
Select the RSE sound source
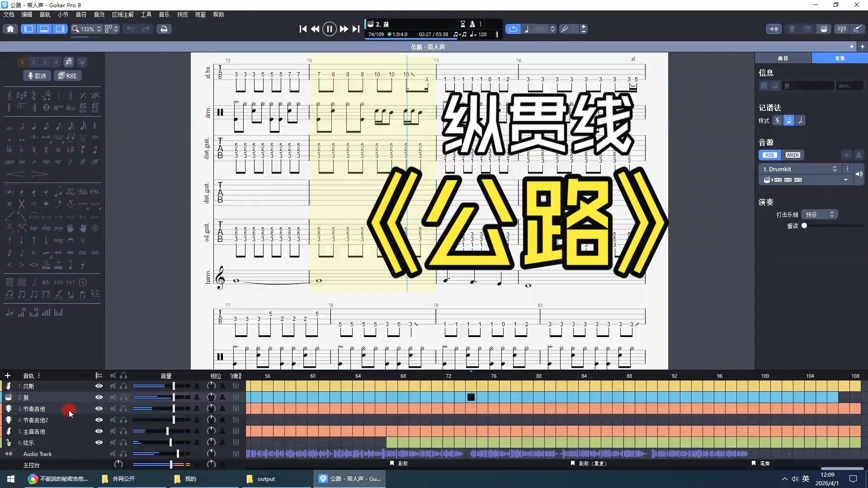click(x=769, y=155)
